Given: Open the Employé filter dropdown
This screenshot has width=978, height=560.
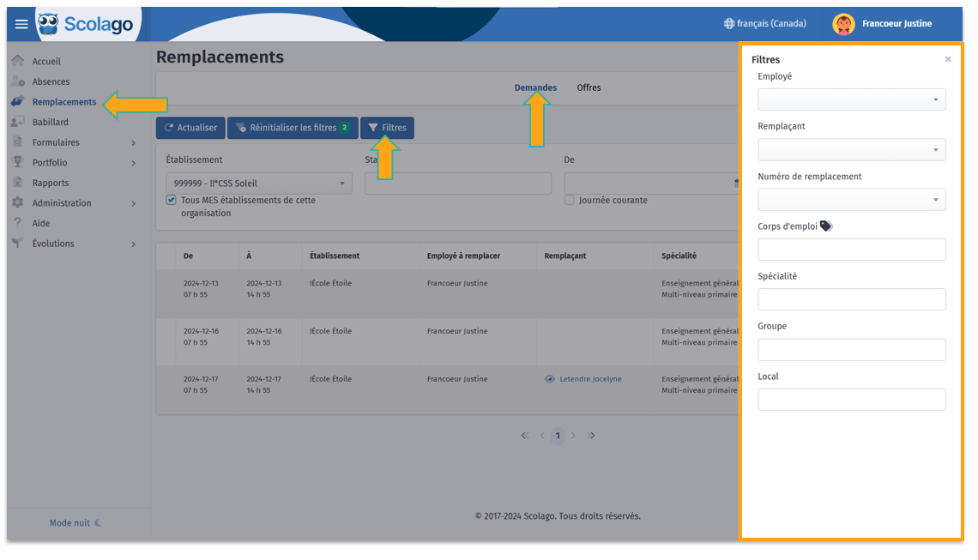Looking at the screenshot, I should (851, 99).
